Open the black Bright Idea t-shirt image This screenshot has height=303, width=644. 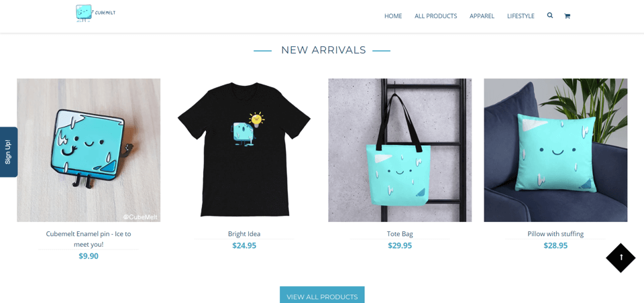coord(244,150)
